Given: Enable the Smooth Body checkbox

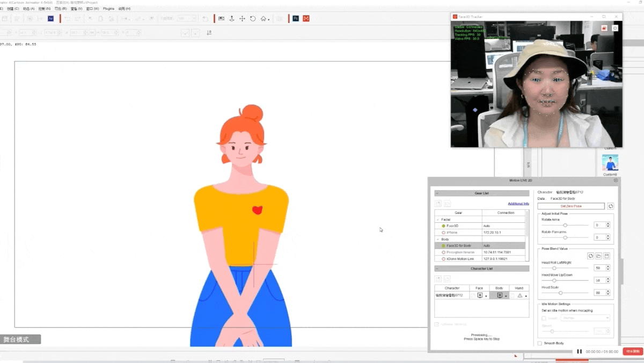Looking at the screenshot, I should pyautogui.click(x=540, y=343).
